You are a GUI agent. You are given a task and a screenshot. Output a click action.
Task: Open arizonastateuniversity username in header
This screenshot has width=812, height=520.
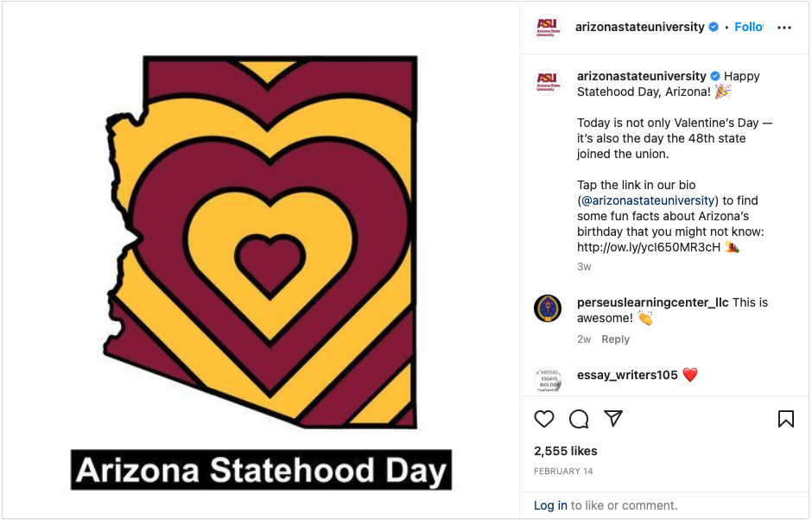(639, 28)
